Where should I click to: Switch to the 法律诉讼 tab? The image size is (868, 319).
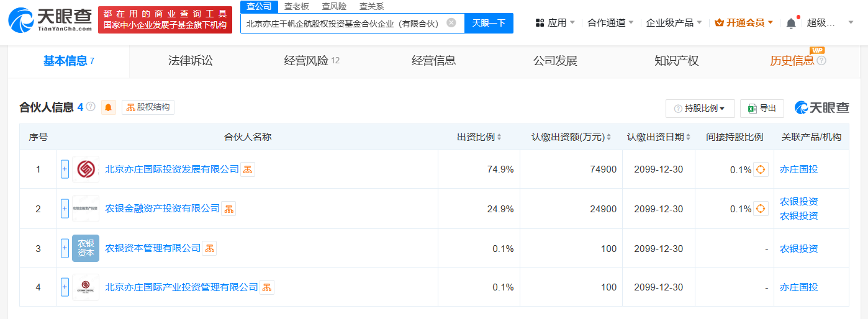tap(191, 61)
